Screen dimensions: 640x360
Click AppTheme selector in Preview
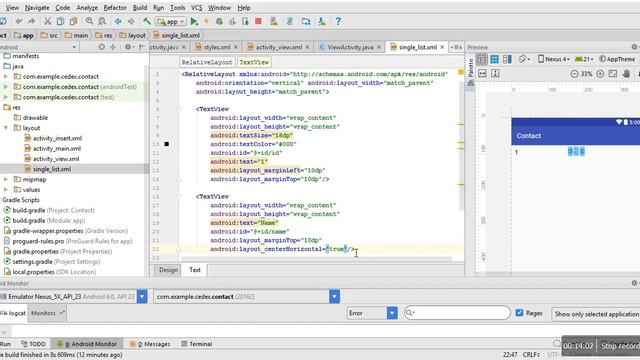click(617, 59)
